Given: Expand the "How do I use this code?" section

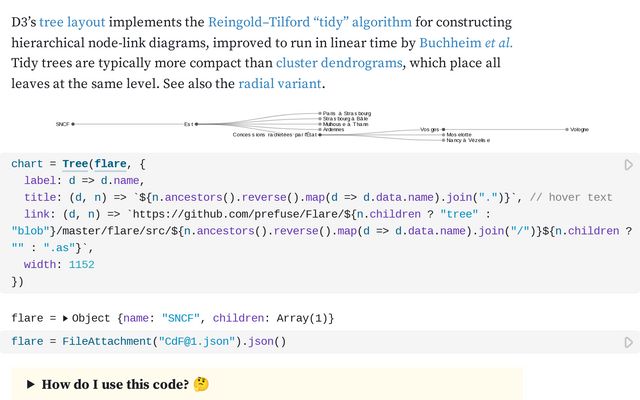Looking at the screenshot, I should coord(31,384).
